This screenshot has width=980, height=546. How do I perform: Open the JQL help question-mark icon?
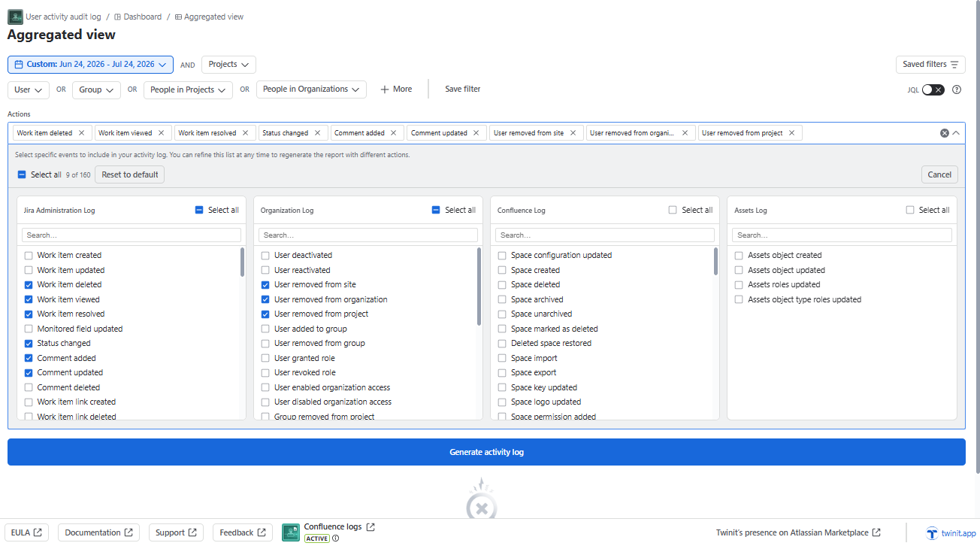(x=957, y=89)
